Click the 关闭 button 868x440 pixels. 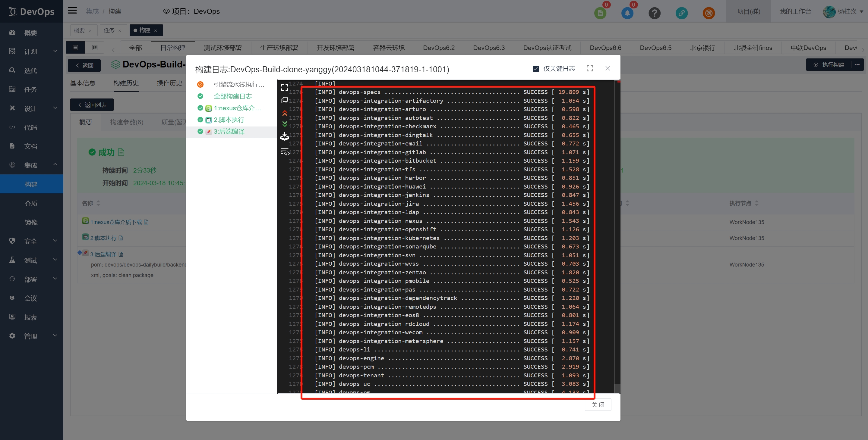click(x=598, y=404)
